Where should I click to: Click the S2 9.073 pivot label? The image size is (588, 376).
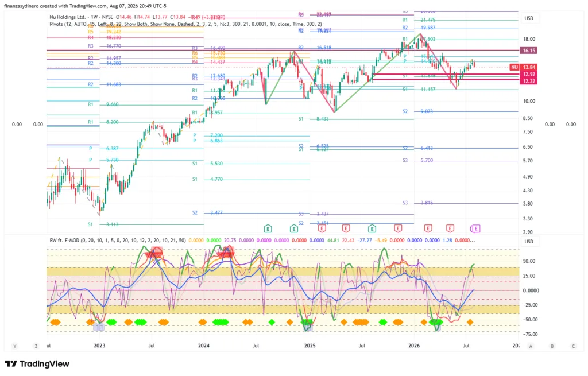click(x=418, y=112)
